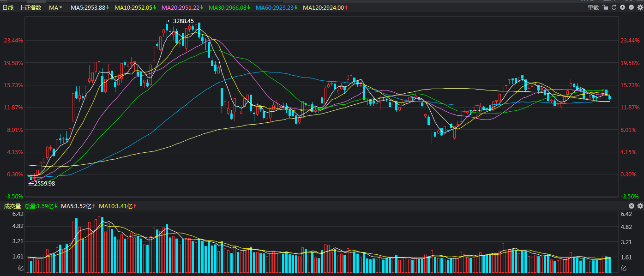Click the left volume axis 3.21 label
Viewport: 644px width, 276px height.
pos(18,242)
